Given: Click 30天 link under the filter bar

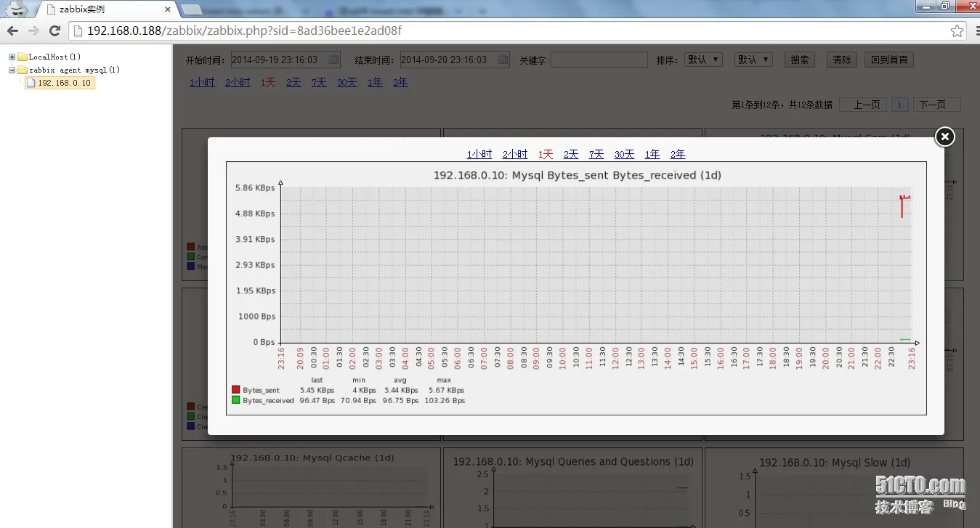Looking at the screenshot, I should pos(347,82).
